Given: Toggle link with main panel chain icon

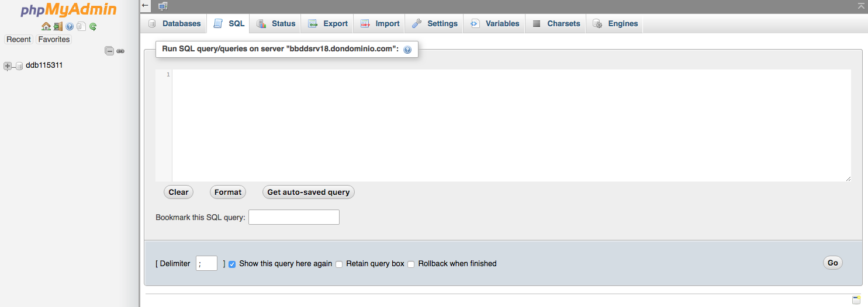Looking at the screenshot, I should pyautogui.click(x=120, y=51).
